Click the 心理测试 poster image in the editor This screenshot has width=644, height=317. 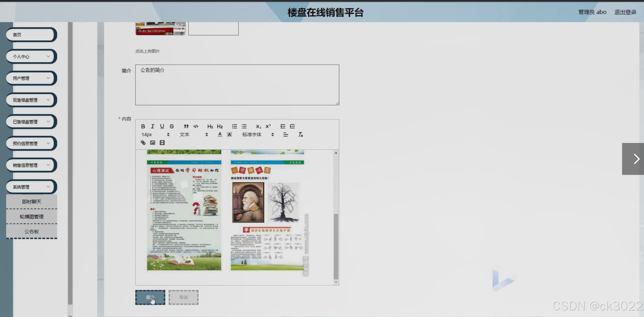click(x=184, y=215)
